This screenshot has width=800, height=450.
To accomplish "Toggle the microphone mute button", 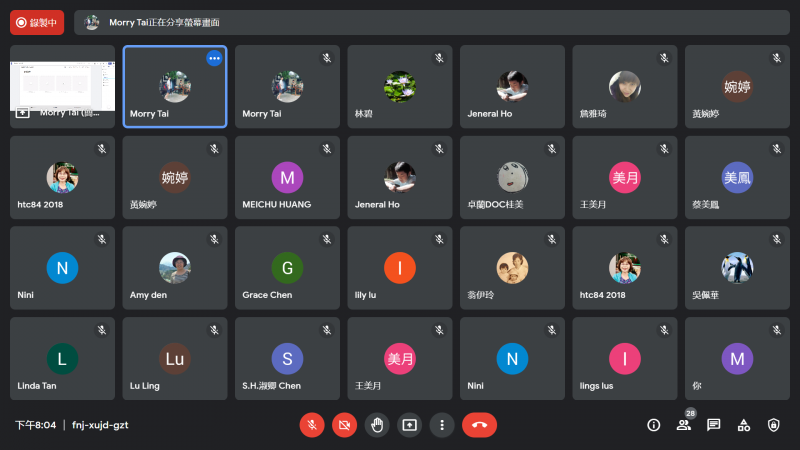I will (x=312, y=425).
